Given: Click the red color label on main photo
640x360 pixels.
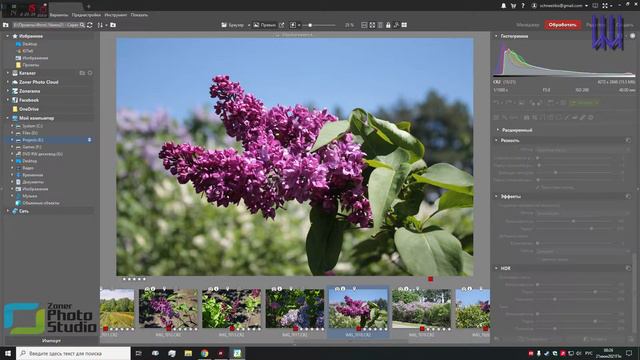Looking at the screenshot, I should pyautogui.click(x=430, y=279).
